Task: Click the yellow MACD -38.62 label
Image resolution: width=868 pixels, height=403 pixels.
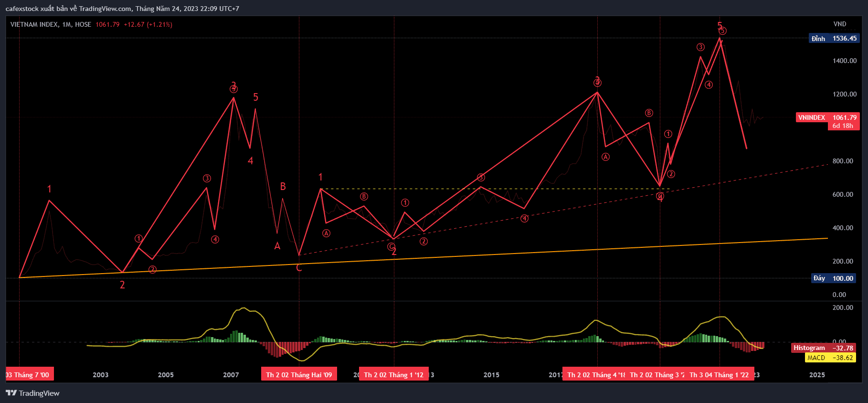Action: [830, 358]
